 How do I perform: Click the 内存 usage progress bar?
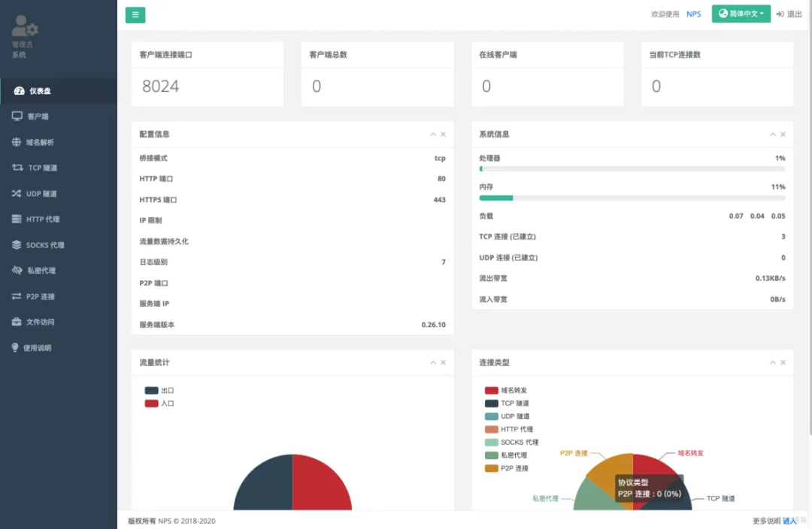click(x=632, y=198)
